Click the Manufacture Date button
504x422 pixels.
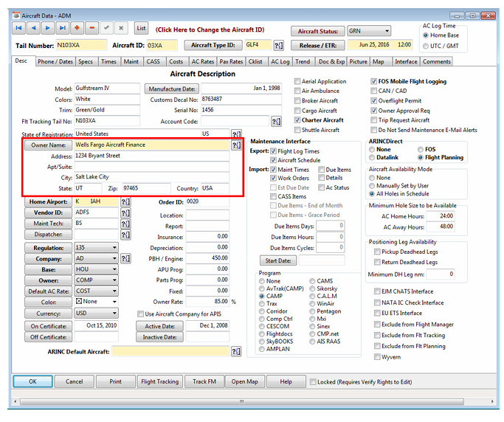pyautogui.click(x=172, y=89)
